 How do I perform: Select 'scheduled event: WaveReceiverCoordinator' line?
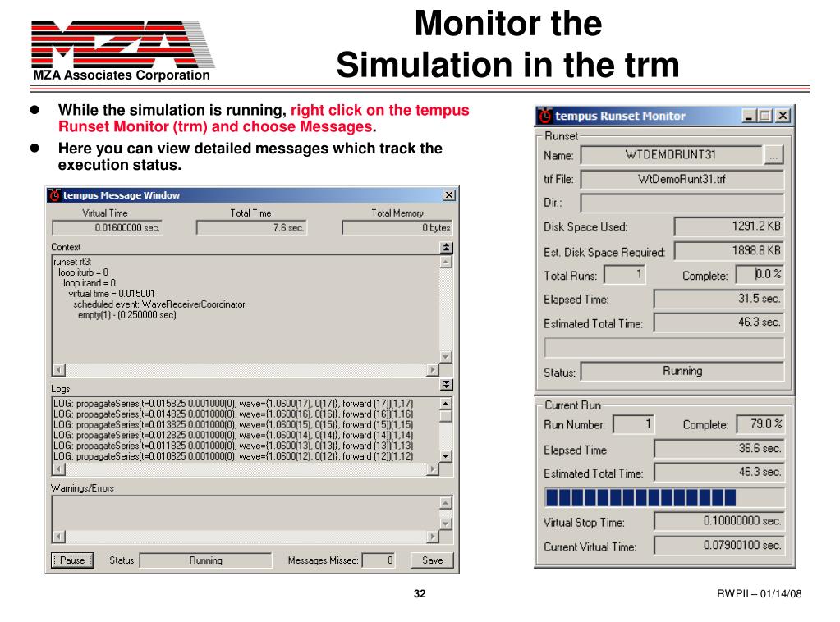click(159, 304)
